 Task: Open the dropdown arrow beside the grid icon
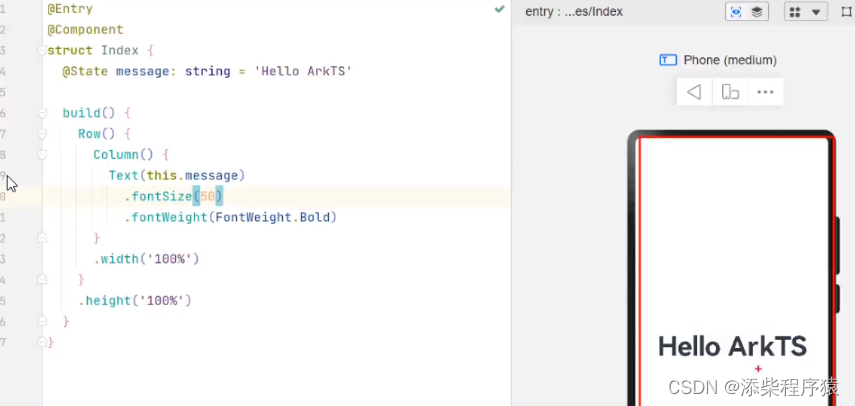pos(816,12)
